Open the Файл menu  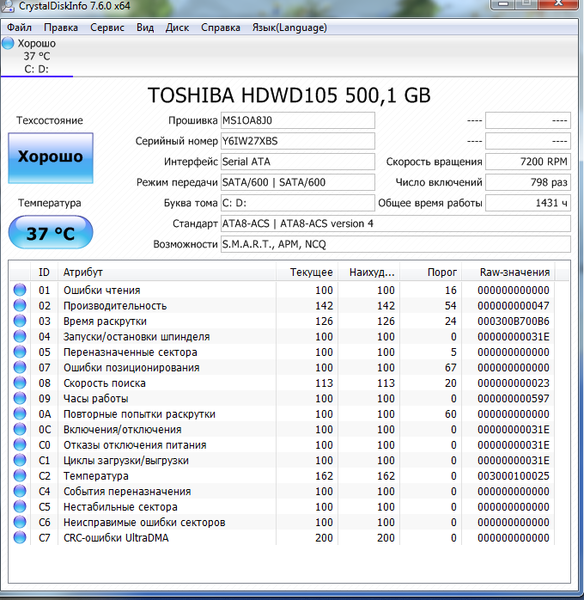pyautogui.click(x=19, y=28)
